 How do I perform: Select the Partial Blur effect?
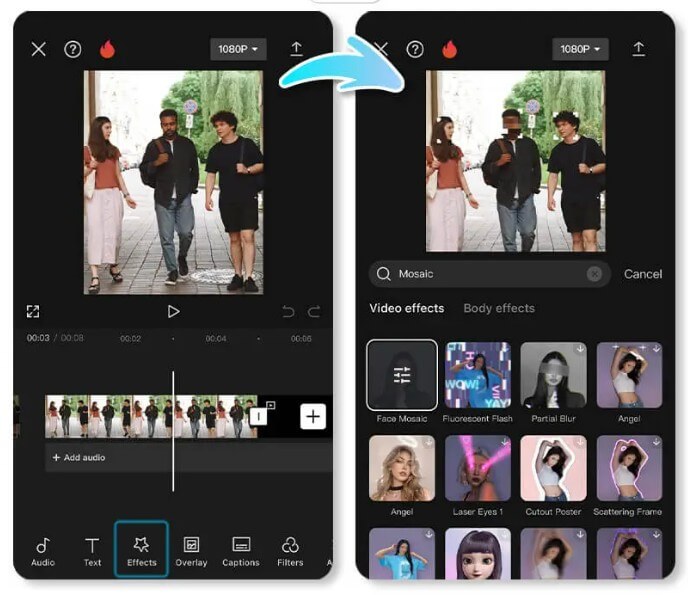pyautogui.click(x=553, y=375)
